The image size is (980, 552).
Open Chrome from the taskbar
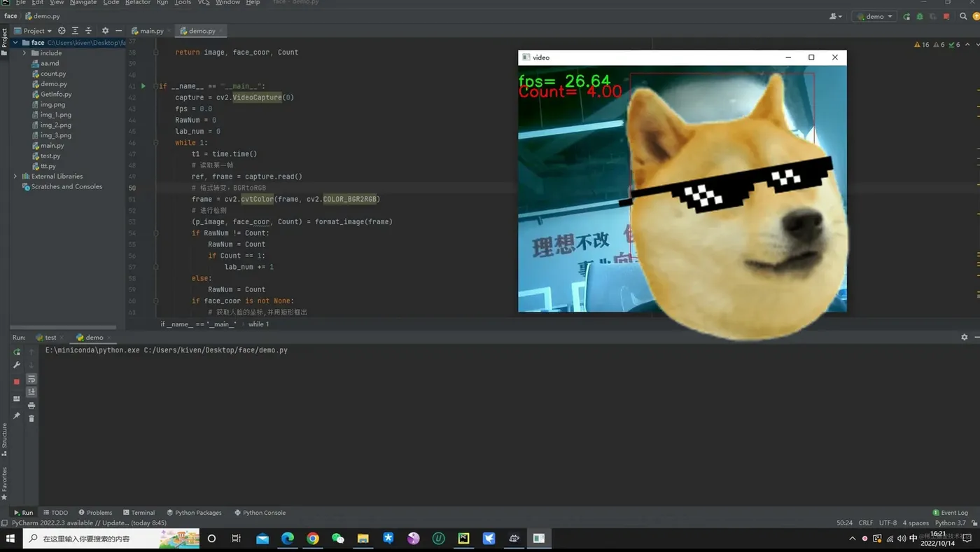pyautogui.click(x=313, y=539)
